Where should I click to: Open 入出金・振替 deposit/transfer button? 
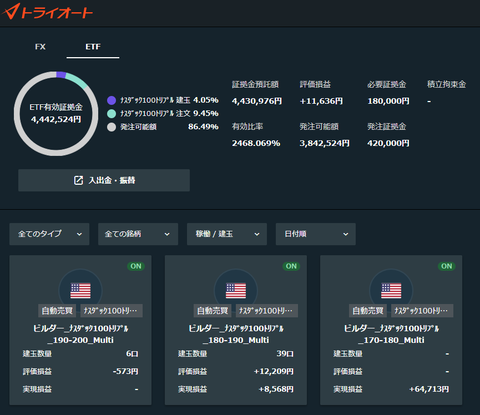coord(104,180)
